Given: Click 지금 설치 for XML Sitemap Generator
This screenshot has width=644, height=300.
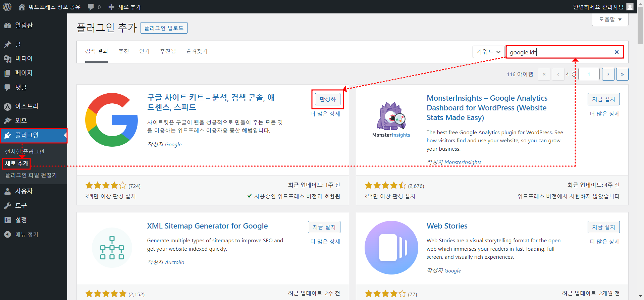Looking at the screenshot, I should (x=324, y=227).
